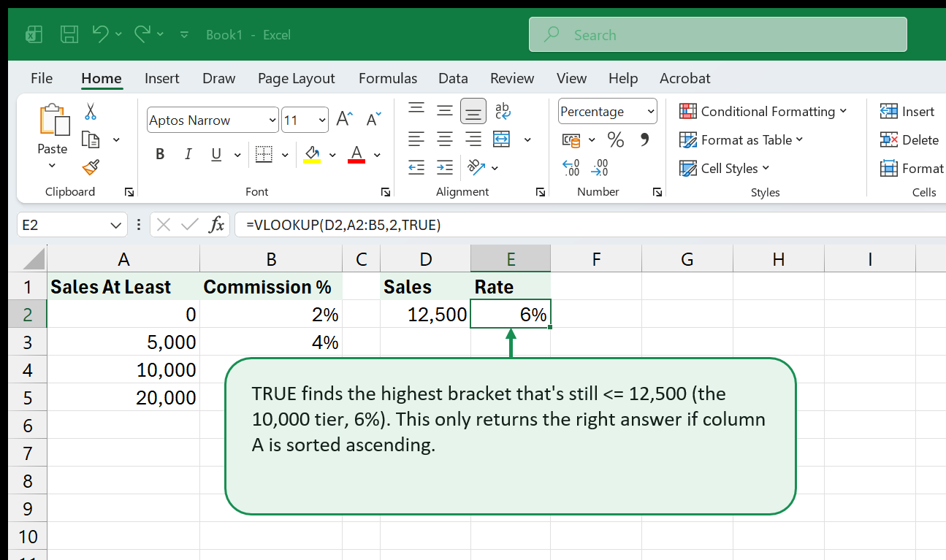Toggle Italic formatting

[188, 154]
